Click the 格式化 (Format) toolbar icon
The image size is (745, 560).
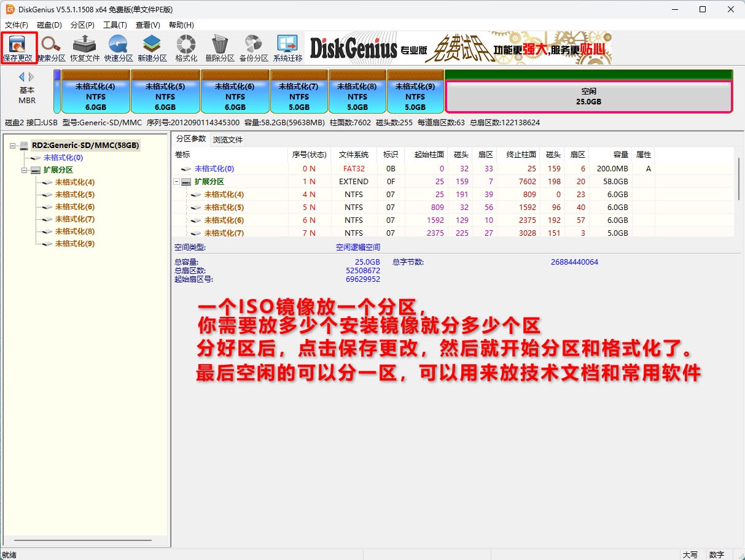coord(185,48)
